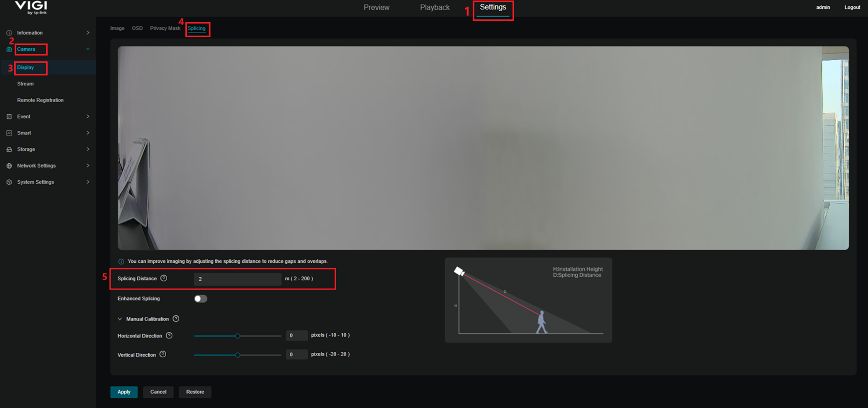Click the Horizontal Direction slider handle

point(237,336)
